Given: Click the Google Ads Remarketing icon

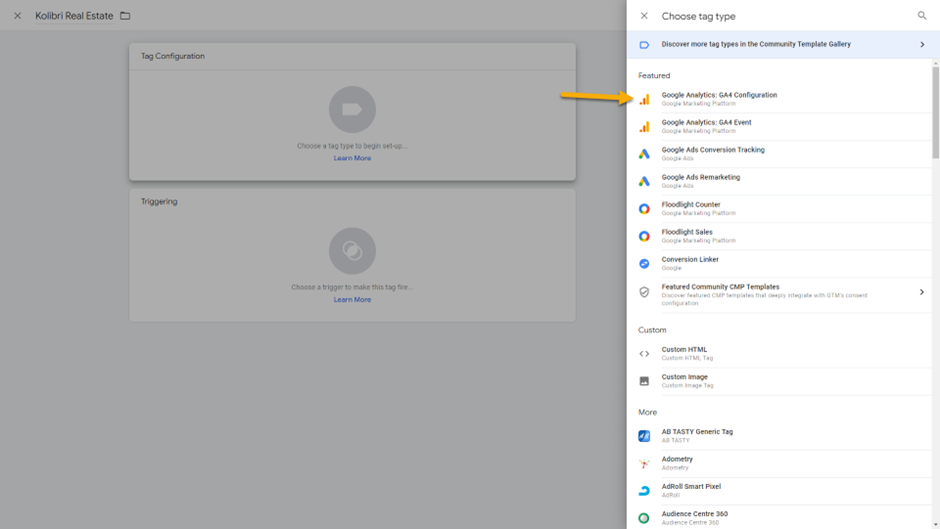Looking at the screenshot, I should pos(644,181).
